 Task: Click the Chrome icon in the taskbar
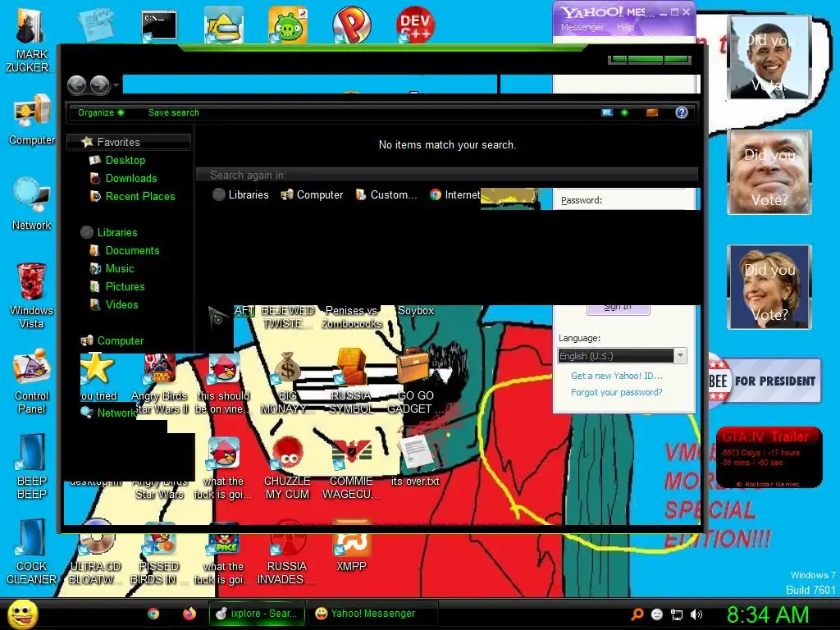(153, 614)
